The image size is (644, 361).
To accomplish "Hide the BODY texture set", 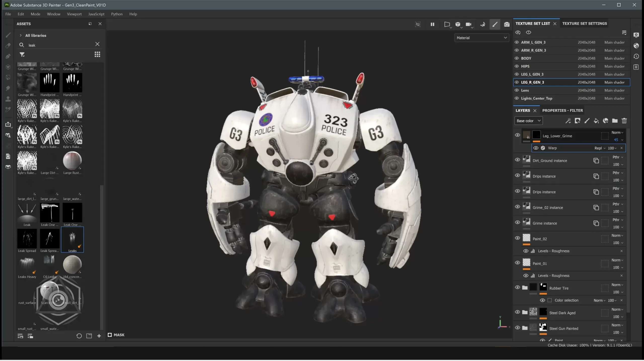I will (517, 58).
